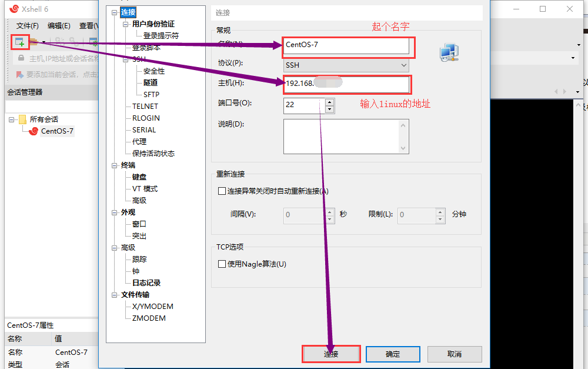Enable 使用Nagle算法 checkbox
Viewport: 588px width, 369px height.
pos(222,264)
